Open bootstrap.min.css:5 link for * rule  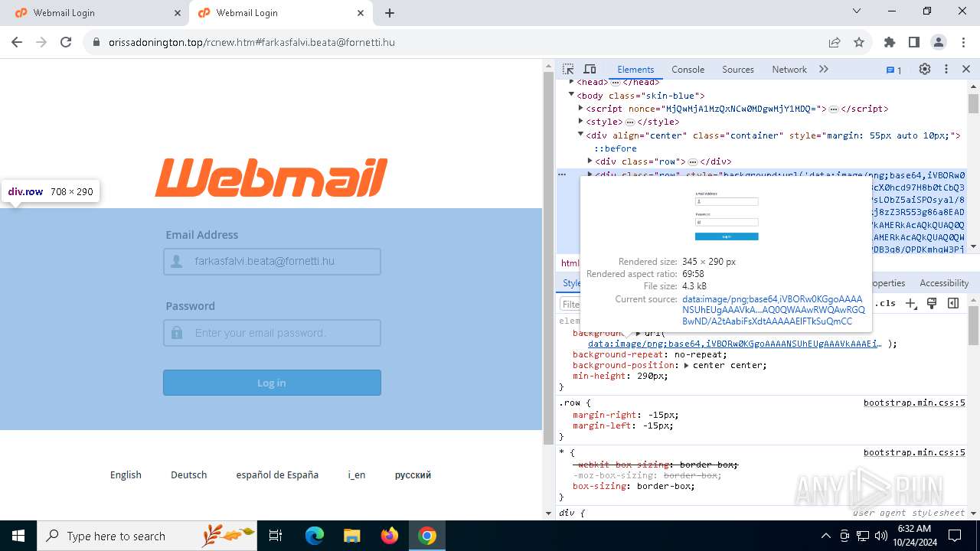pos(914,452)
